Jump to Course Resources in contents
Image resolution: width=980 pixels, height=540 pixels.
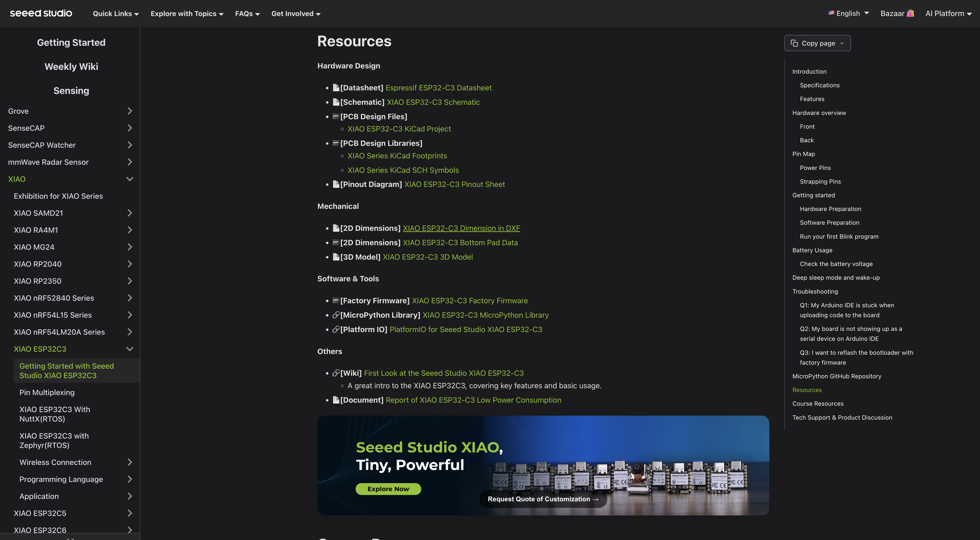[818, 403]
